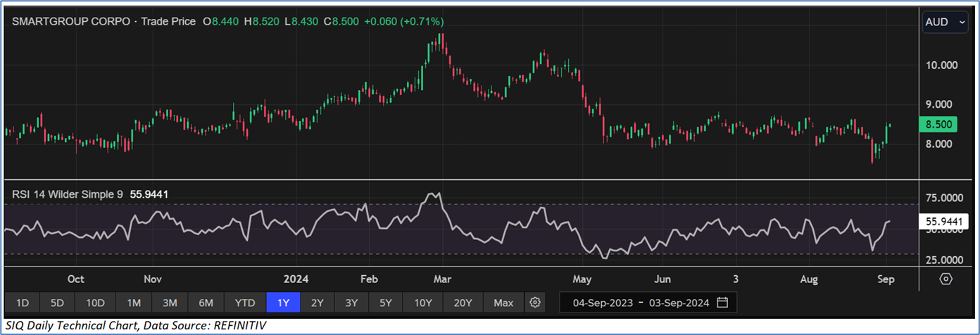Screen dimensions: 980x335
Task: Switch to the 3M range
Action: click(x=170, y=303)
